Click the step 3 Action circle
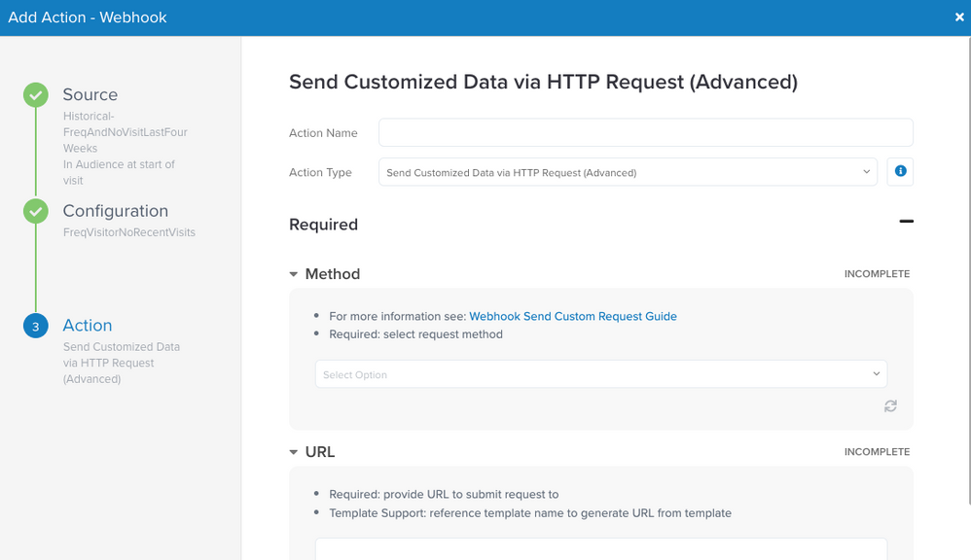 36,326
